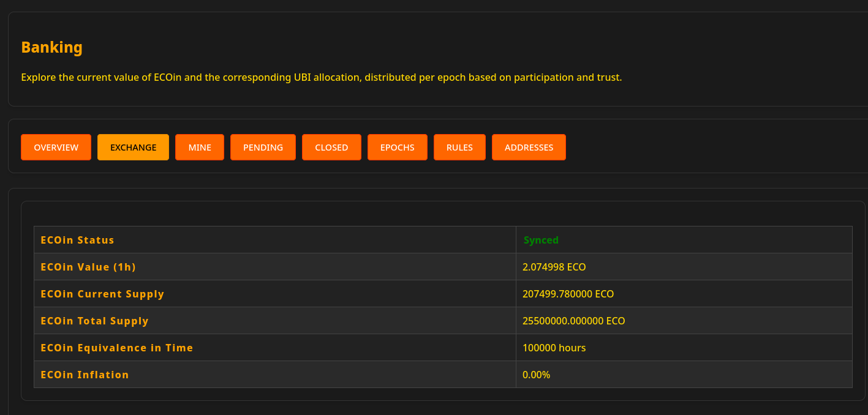Open the Overview tab
The height and width of the screenshot is (415, 868).
click(56, 148)
